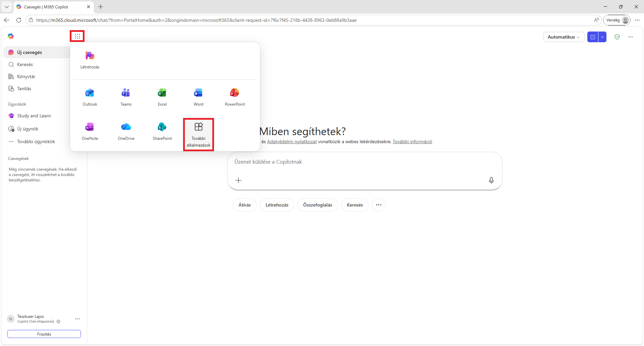Viewport: 644px width, 346px height.
Task: Click the Copilot logo in the sidebar
Action: (x=11, y=36)
